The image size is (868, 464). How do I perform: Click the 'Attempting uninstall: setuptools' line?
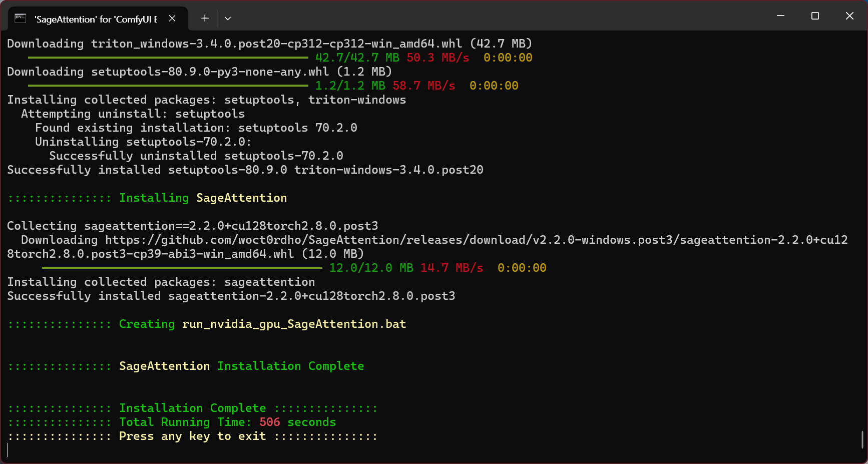133,114
